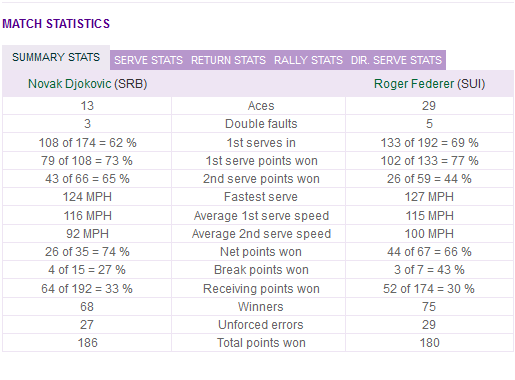515x380 pixels.
Task: Click Djokovic's 4 of 15 value
Action: click(x=87, y=270)
